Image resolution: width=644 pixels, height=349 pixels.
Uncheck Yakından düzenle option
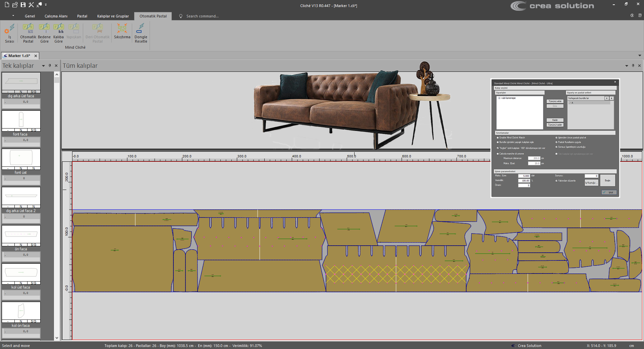pos(556,181)
